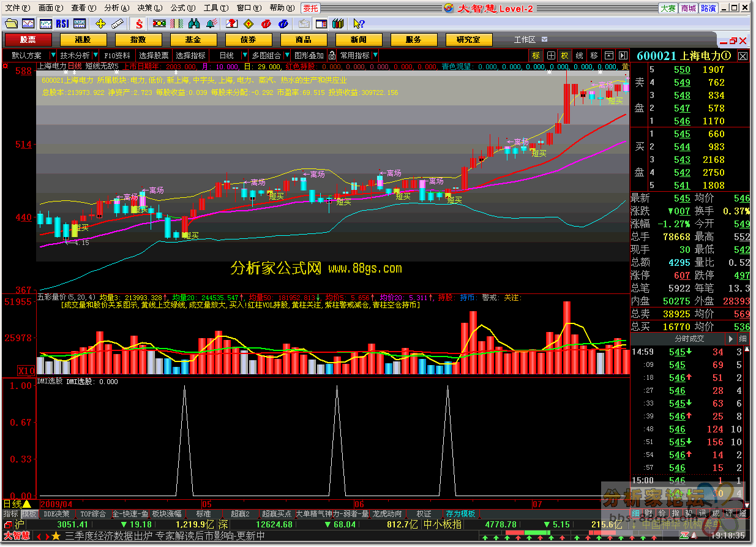Click the blue phi symbol icon
The height and width of the screenshot is (547, 756).
pyautogui.click(x=283, y=24)
